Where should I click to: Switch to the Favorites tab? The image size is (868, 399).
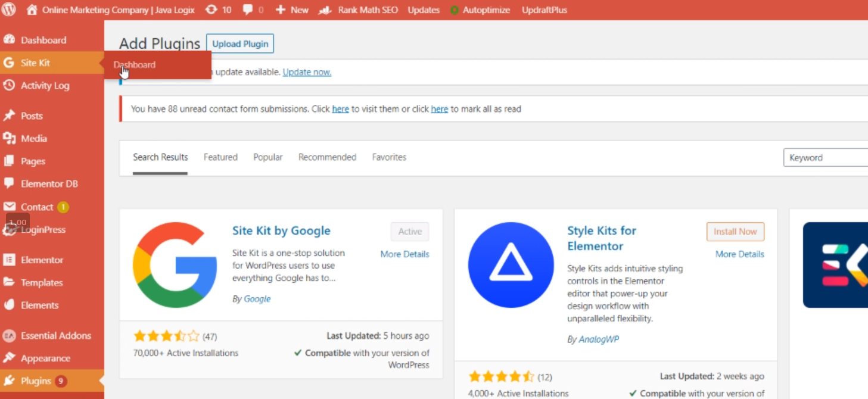(389, 157)
